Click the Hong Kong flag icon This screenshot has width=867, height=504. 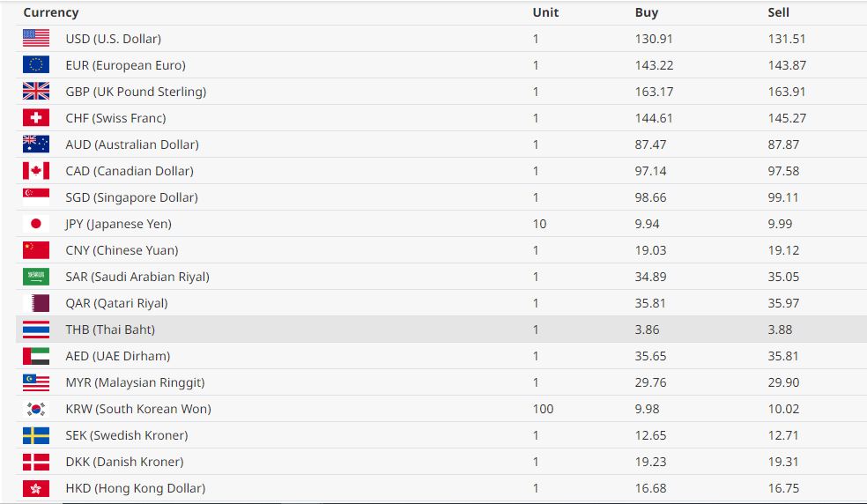click(x=36, y=488)
